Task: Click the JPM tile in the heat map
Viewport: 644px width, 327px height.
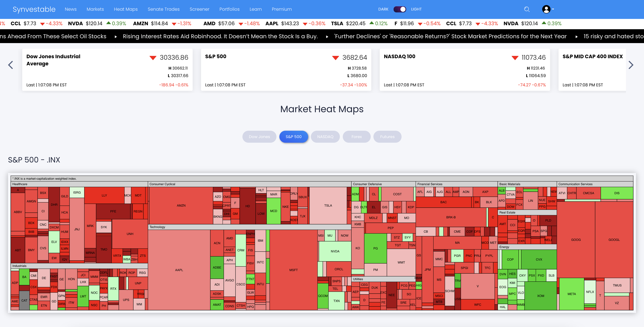Action: [x=428, y=269]
